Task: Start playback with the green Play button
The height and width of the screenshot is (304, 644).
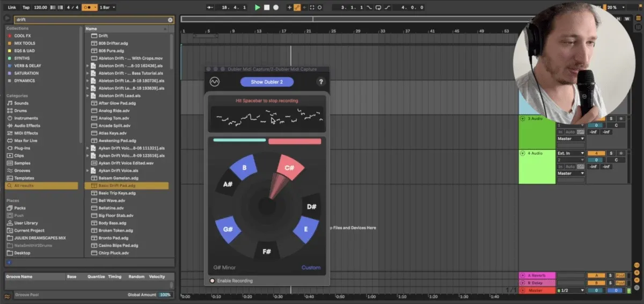Action: point(258,8)
